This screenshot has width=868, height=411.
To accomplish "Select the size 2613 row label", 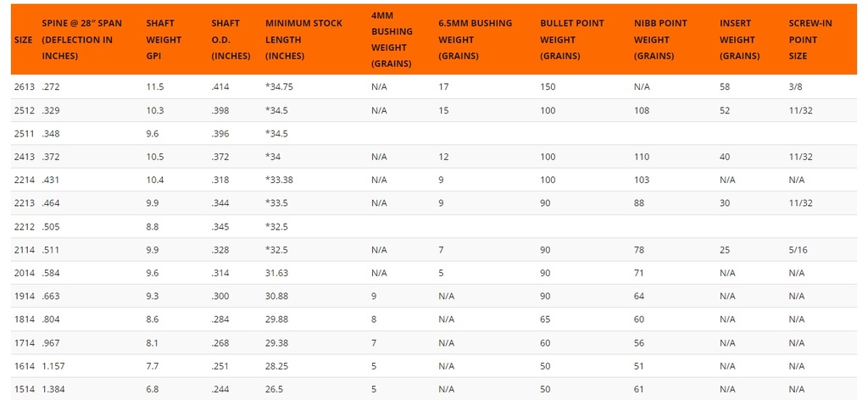I will (x=24, y=87).
